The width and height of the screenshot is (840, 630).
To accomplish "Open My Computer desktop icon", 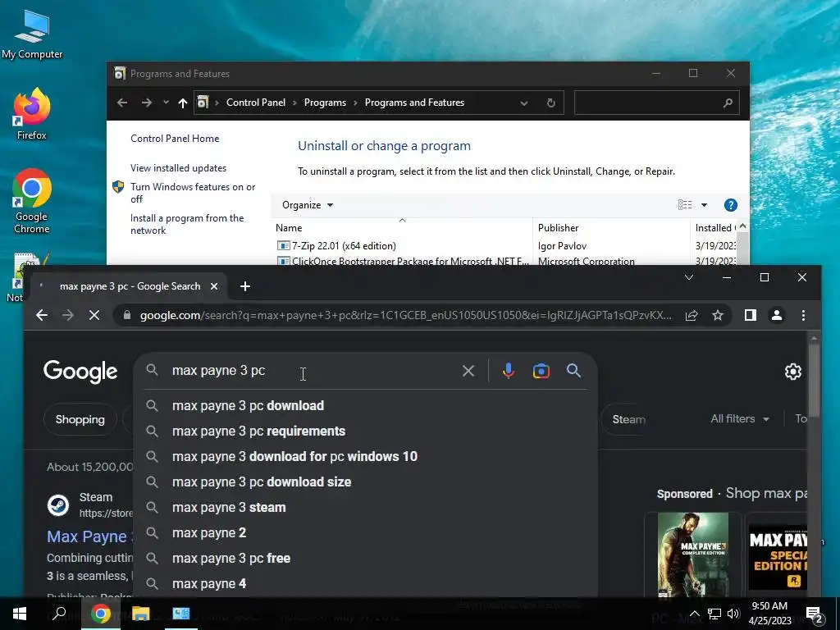I will click(32, 34).
